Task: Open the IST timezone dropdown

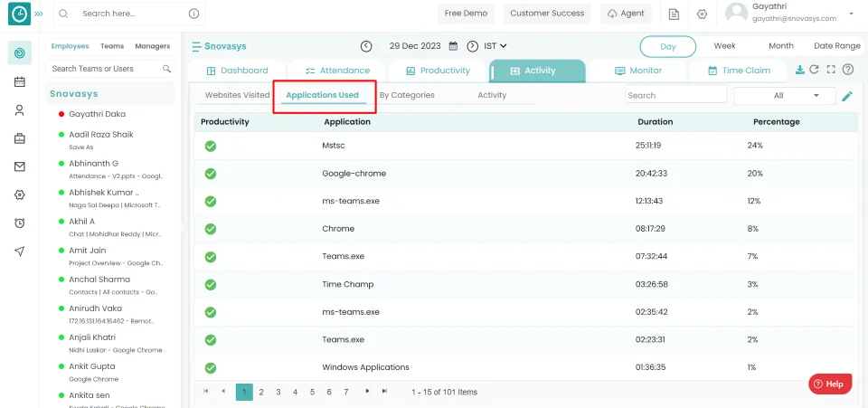Action: point(495,46)
